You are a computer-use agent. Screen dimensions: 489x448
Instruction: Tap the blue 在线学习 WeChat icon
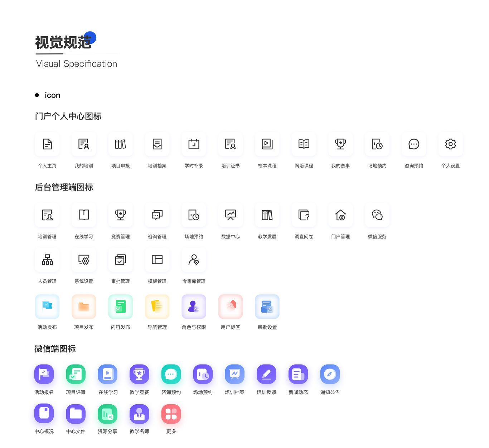(x=108, y=374)
